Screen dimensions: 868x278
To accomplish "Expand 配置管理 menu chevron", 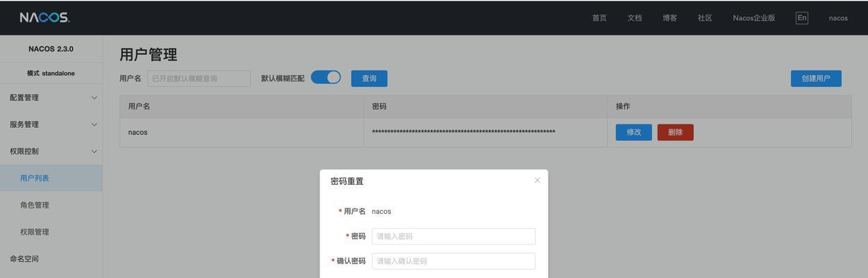I will tap(95, 97).
